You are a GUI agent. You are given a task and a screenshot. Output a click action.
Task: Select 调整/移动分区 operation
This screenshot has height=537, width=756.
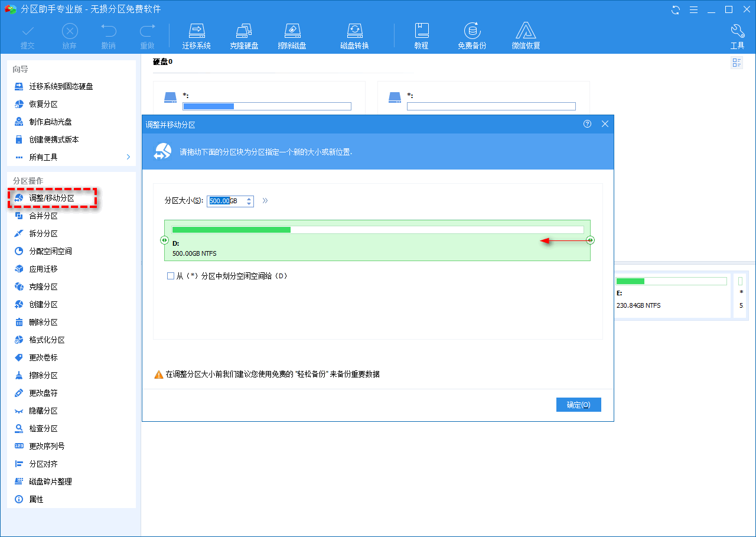pos(53,198)
